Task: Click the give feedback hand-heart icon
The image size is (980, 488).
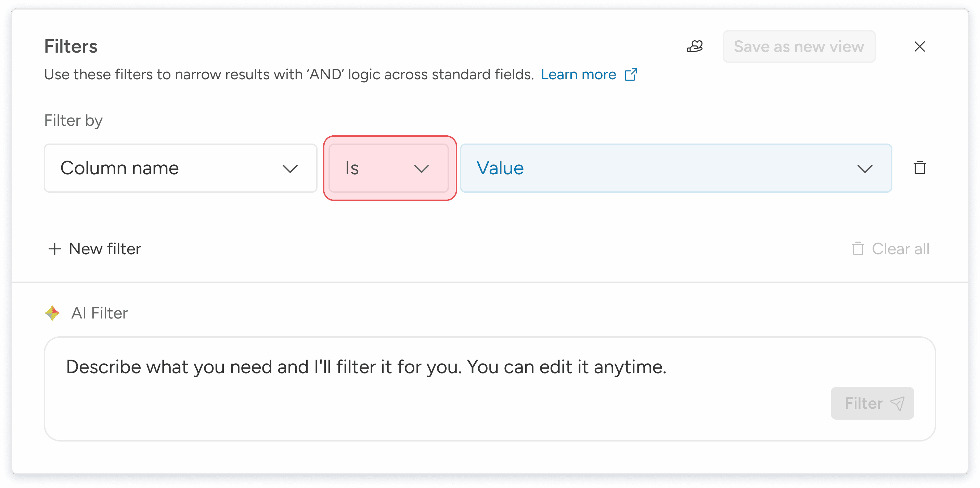Action: pos(695,46)
